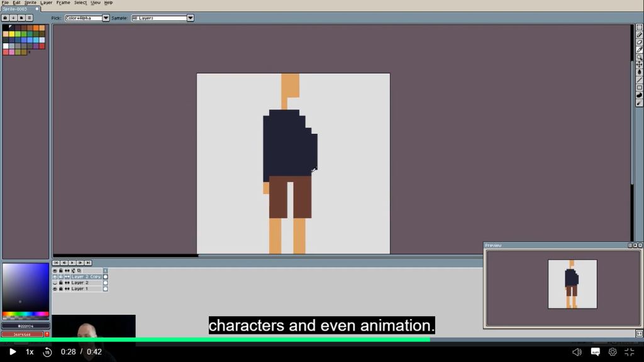Select the Layer 2 Copy layer name
Viewport: 644px width, 362px height.
click(x=86, y=277)
